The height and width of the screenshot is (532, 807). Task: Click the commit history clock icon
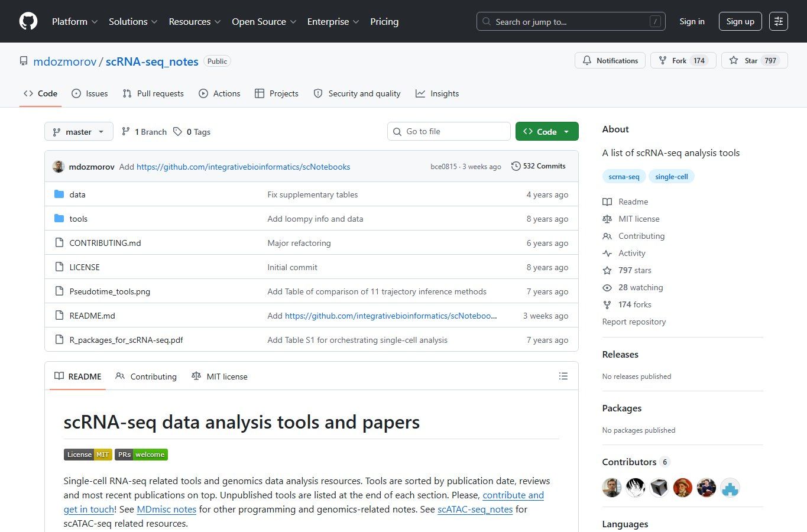coord(516,166)
